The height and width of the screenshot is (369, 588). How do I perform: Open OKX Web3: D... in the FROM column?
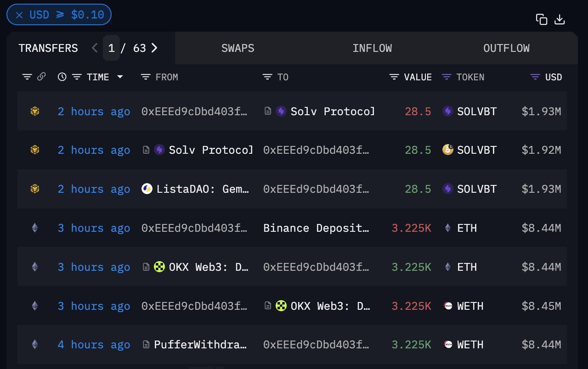209,267
